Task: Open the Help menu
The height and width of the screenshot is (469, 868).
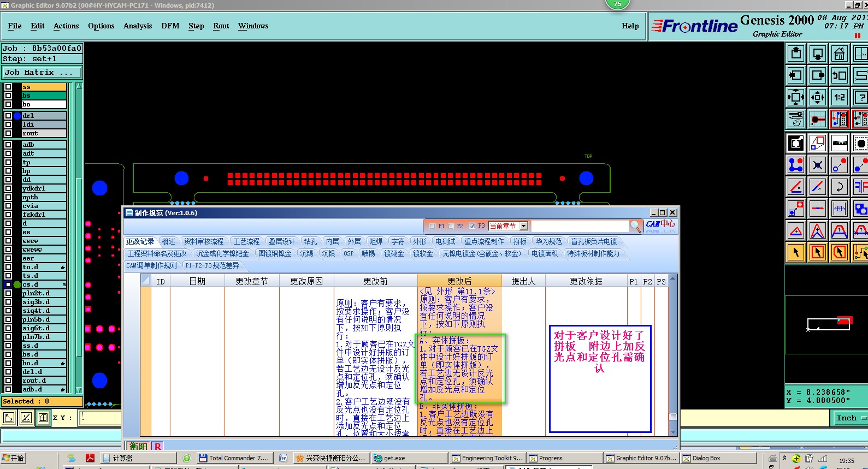Action: click(x=630, y=26)
